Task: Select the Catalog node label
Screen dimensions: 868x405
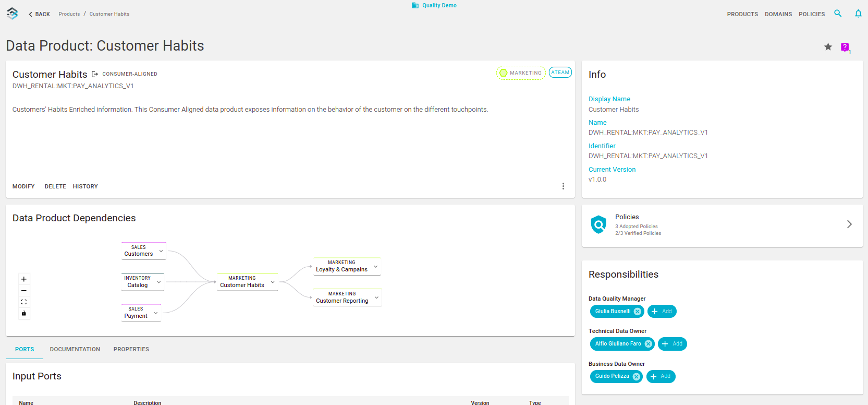Action: tap(138, 285)
